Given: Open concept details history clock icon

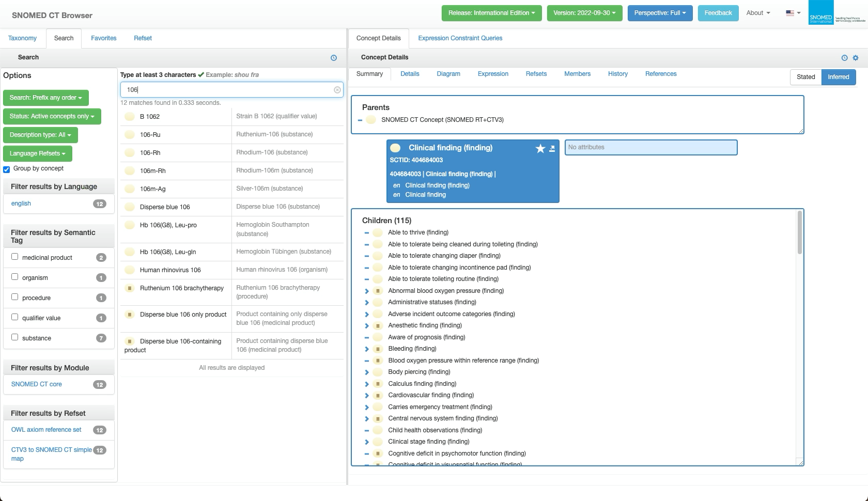Looking at the screenshot, I should (x=844, y=58).
